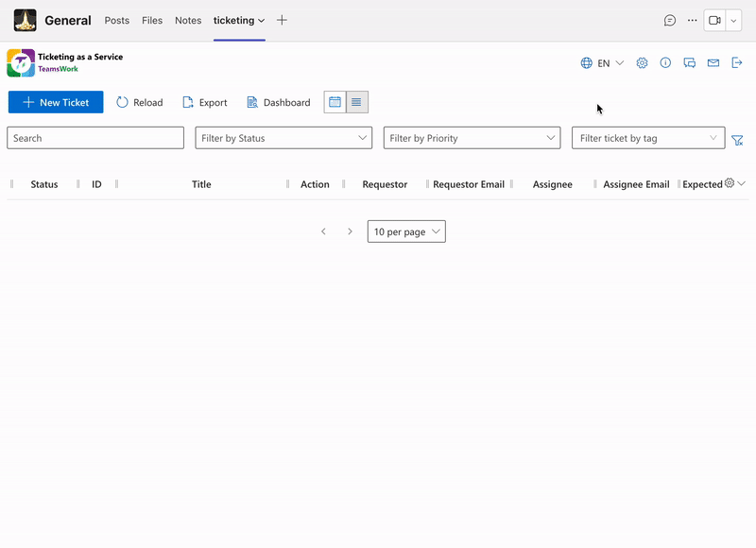This screenshot has width=756, height=548.
Task: Click into the Search field
Action: coord(95,138)
